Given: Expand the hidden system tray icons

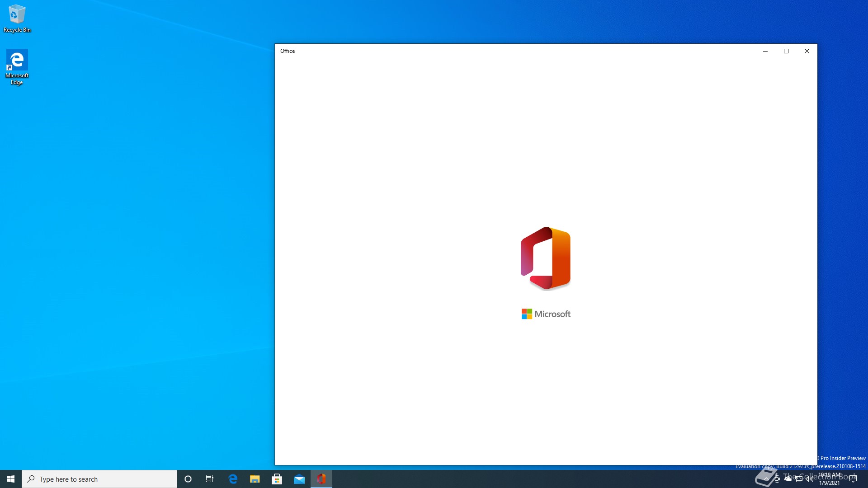Looking at the screenshot, I should (x=766, y=479).
